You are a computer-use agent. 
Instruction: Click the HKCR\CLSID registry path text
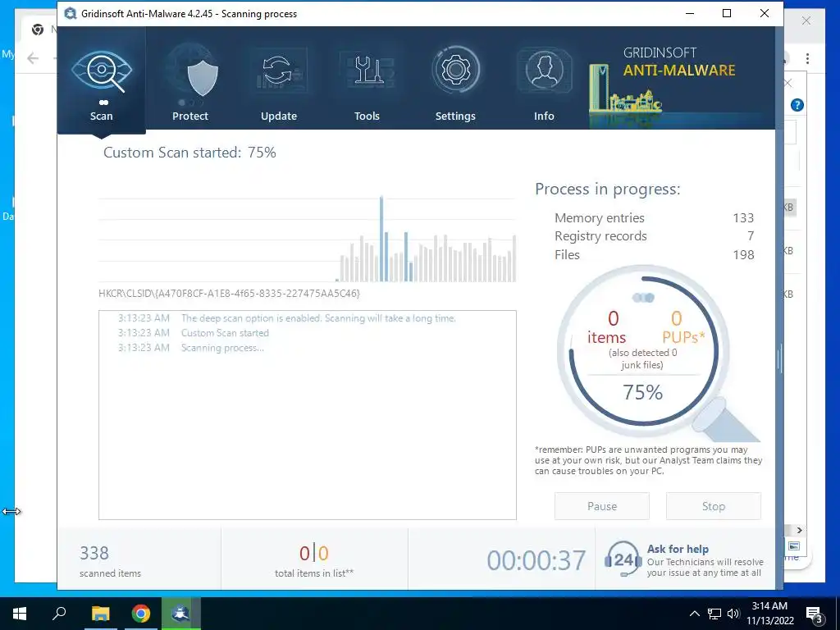click(x=230, y=294)
